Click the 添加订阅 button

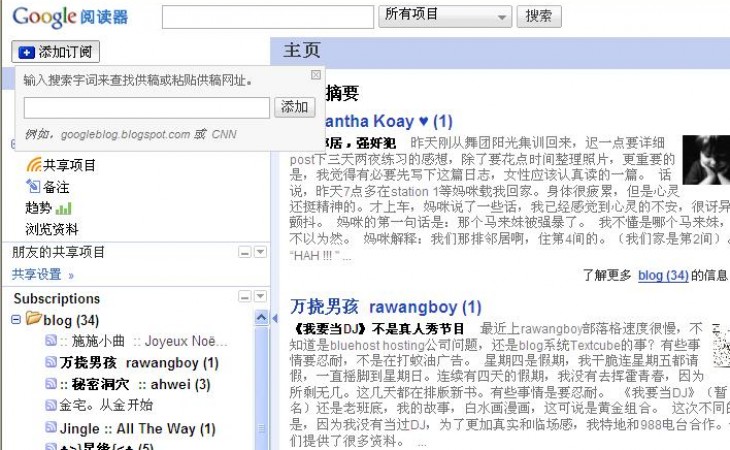55,52
